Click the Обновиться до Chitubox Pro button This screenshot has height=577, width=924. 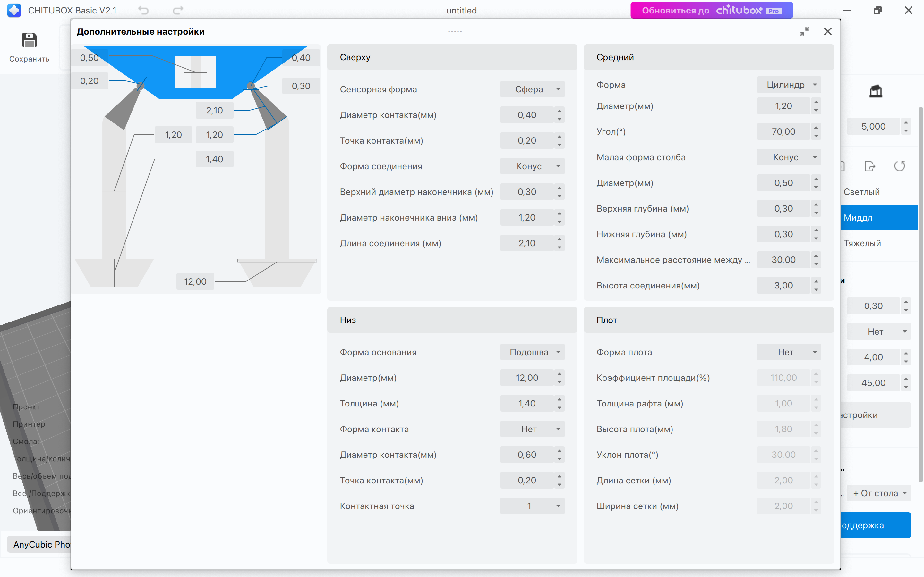pos(711,10)
